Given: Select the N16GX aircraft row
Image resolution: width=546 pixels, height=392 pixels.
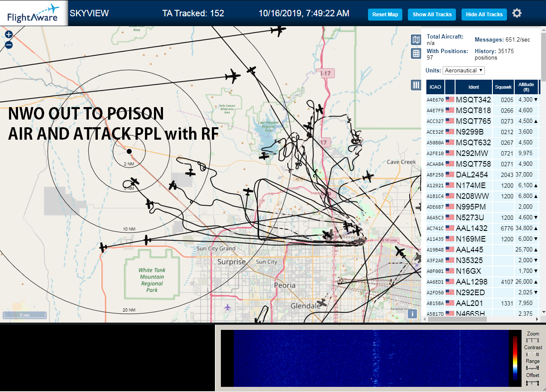Looking at the screenshot, I should click(x=482, y=271).
